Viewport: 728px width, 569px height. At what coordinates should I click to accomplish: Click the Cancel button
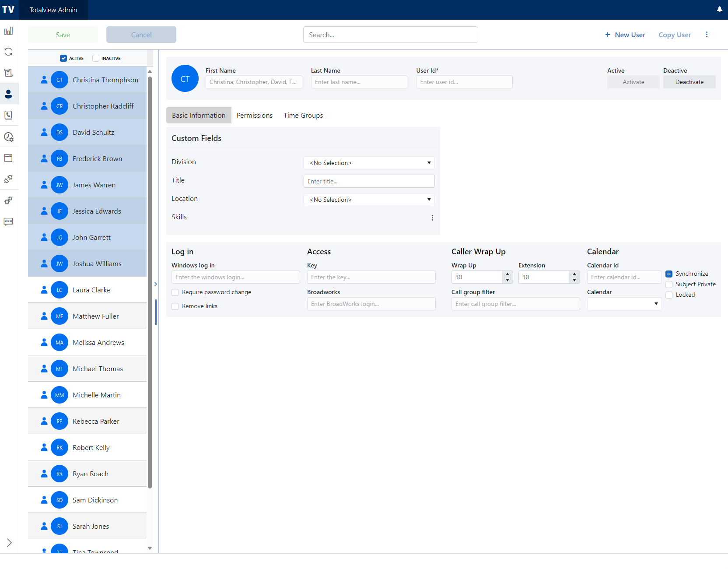141,35
